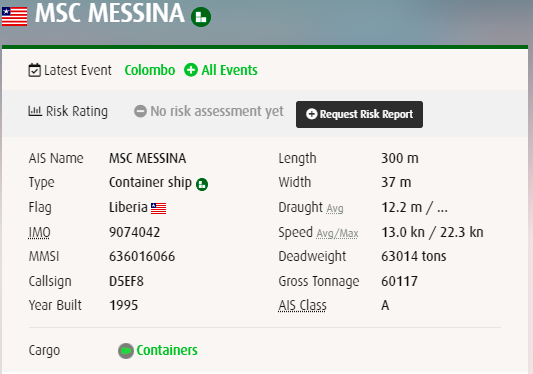Click the green container icon next to title

(201, 17)
